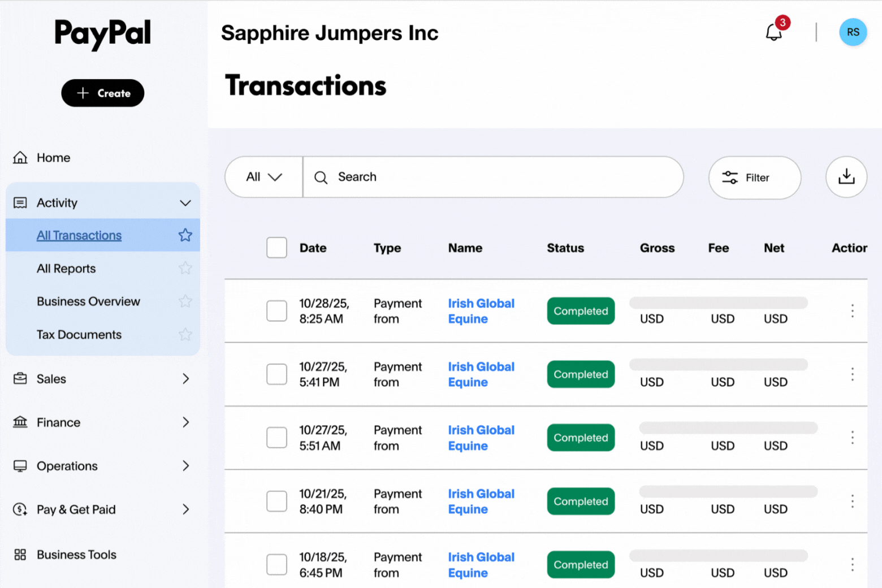This screenshot has width=882, height=588.
Task: Click inside the transaction Search field
Action: click(492, 177)
